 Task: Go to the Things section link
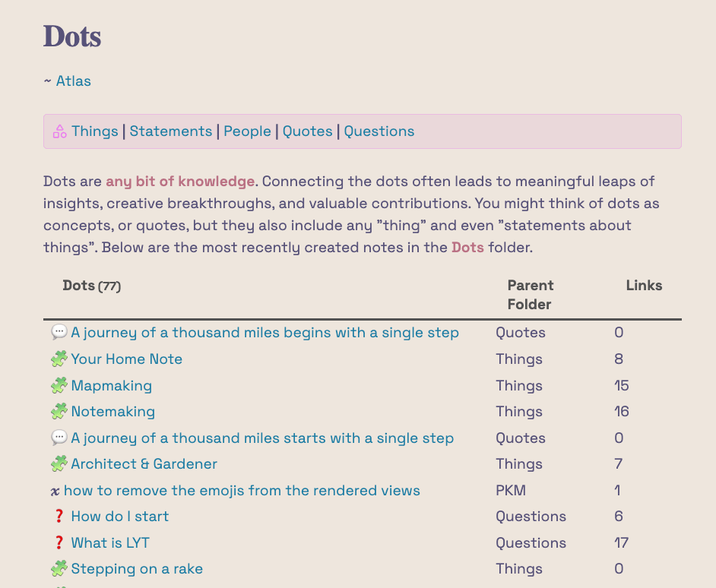pos(95,131)
